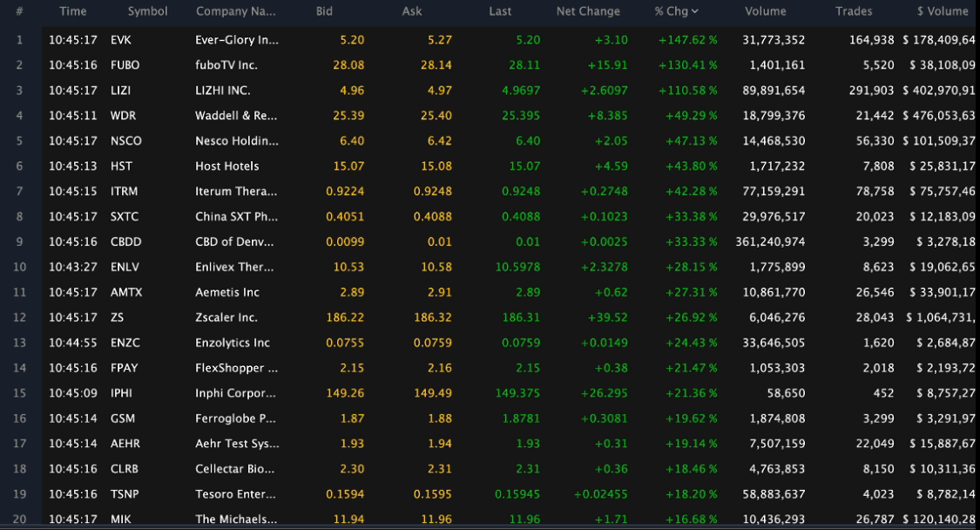Click the bid price 149.26
980x530 pixels.
[345, 393]
